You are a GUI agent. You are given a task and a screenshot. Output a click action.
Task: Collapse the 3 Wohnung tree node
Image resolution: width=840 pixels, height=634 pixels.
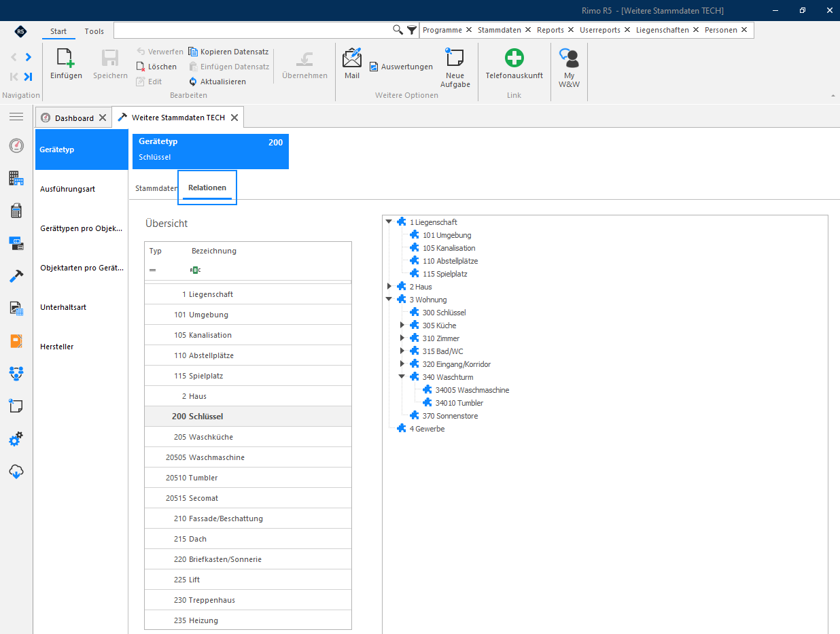coord(389,299)
